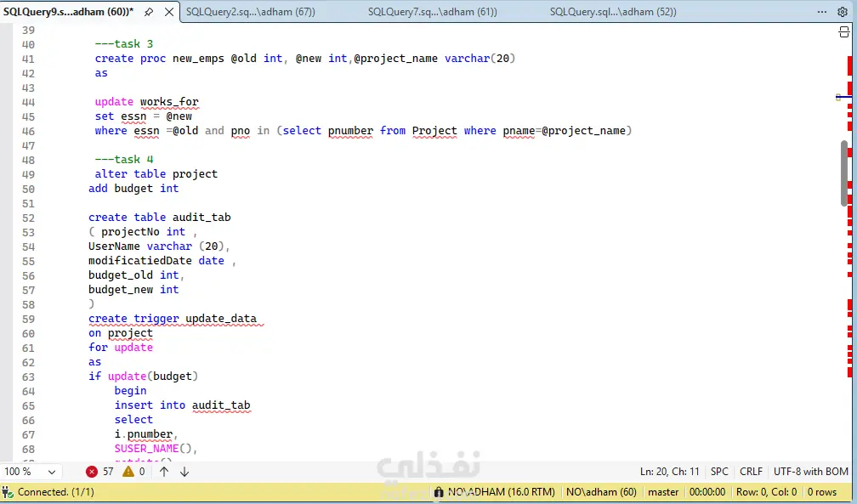The width and height of the screenshot is (857, 504).
Task: Click the editor split window handle icon
Action: [843, 33]
